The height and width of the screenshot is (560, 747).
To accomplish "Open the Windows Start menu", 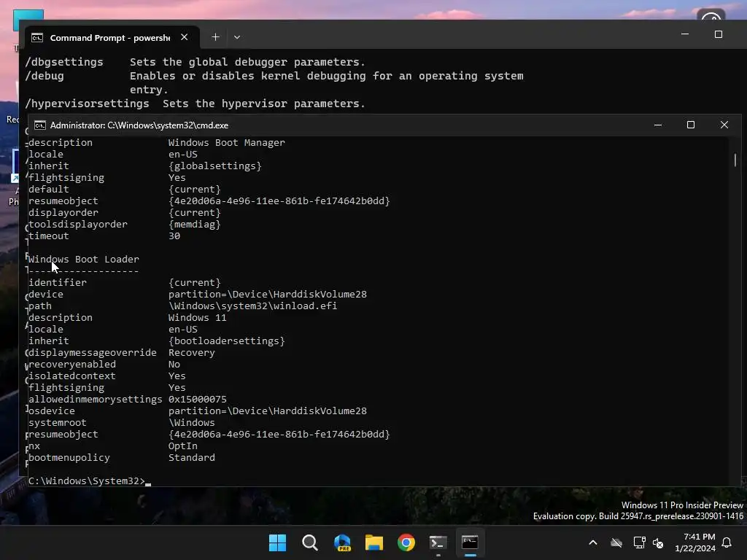I will point(277,542).
